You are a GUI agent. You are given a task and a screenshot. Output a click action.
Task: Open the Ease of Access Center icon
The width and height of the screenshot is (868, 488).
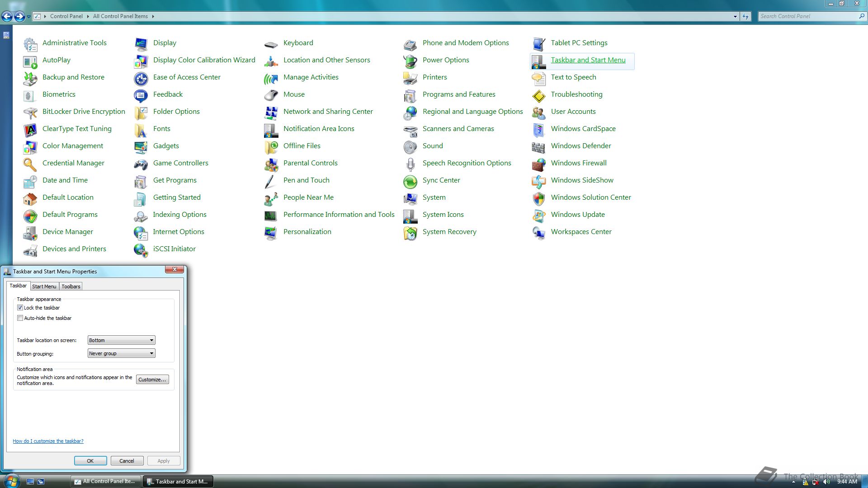pos(141,78)
